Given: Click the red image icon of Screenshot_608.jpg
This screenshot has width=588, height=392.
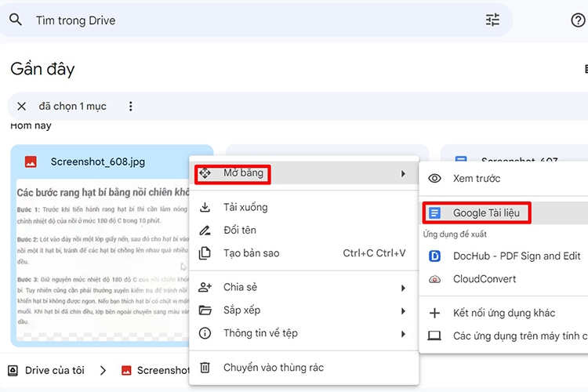Looking at the screenshot, I should 31,162.
